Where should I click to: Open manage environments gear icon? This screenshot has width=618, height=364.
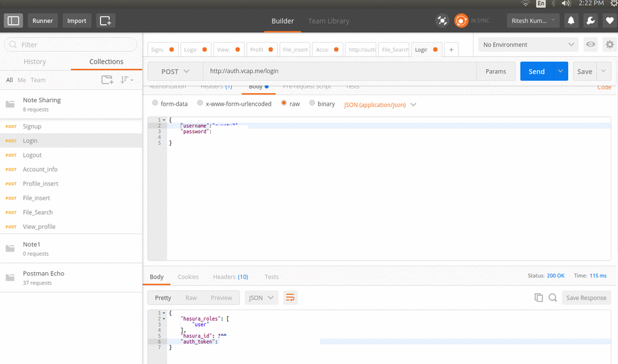pyautogui.click(x=609, y=45)
